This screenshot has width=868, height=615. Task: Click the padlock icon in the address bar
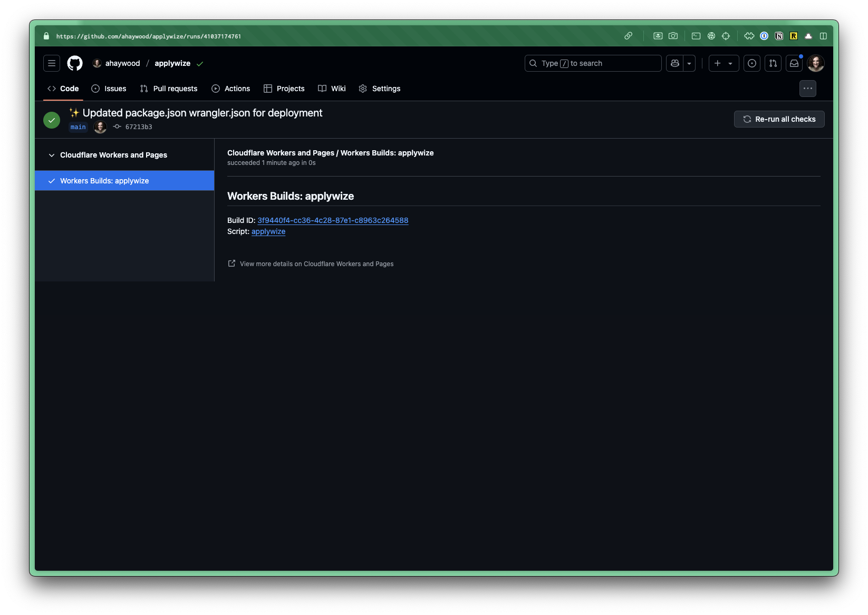pyautogui.click(x=45, y=36)
